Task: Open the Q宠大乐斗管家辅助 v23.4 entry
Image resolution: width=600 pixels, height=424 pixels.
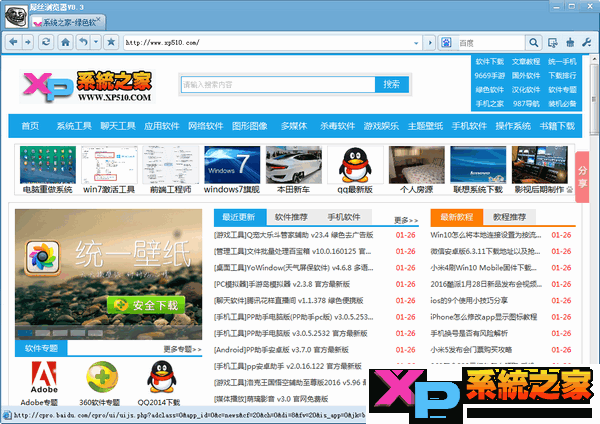Action: (x=293, y=235)
